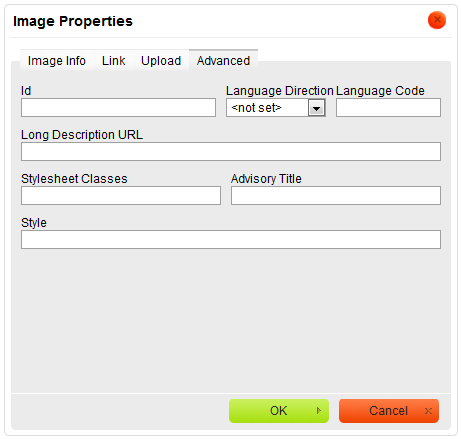The width and height of the screenshot is (461, 439).
Task: Switch to the Image Info tab
Action: (x=57, y=61)
